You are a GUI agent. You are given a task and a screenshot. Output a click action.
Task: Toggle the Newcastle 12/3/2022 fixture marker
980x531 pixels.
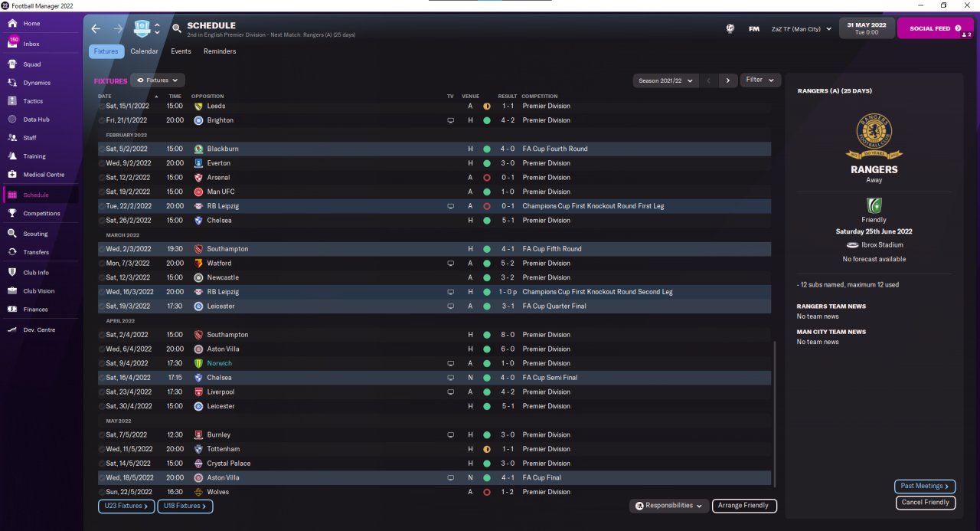(x=102, y=277)
